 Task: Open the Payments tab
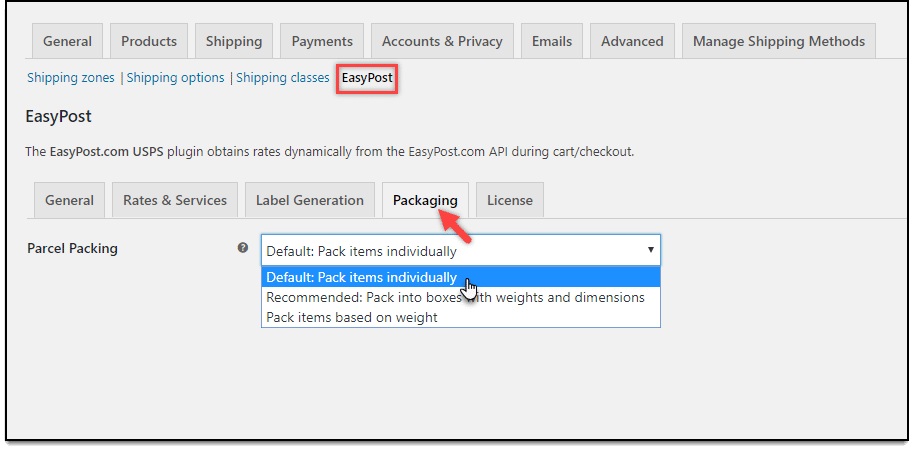coord(322,41)
